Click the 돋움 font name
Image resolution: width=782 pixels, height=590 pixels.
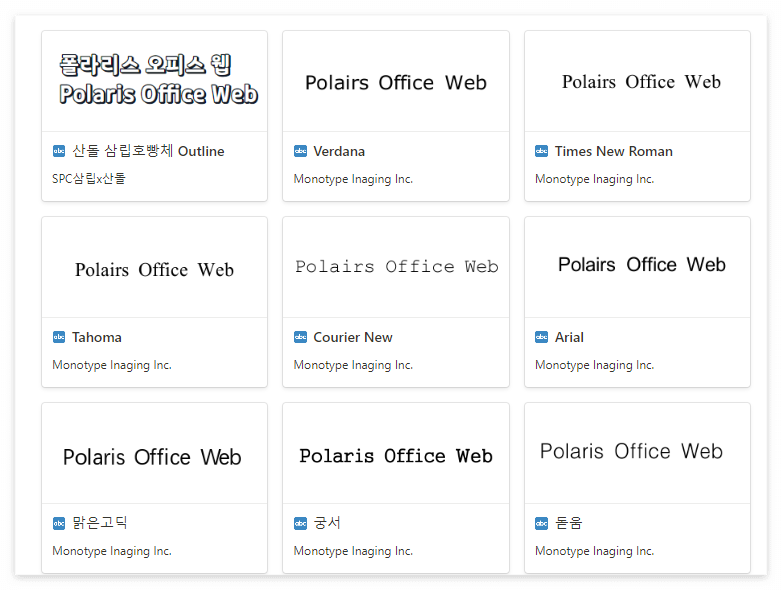point(569,523)
